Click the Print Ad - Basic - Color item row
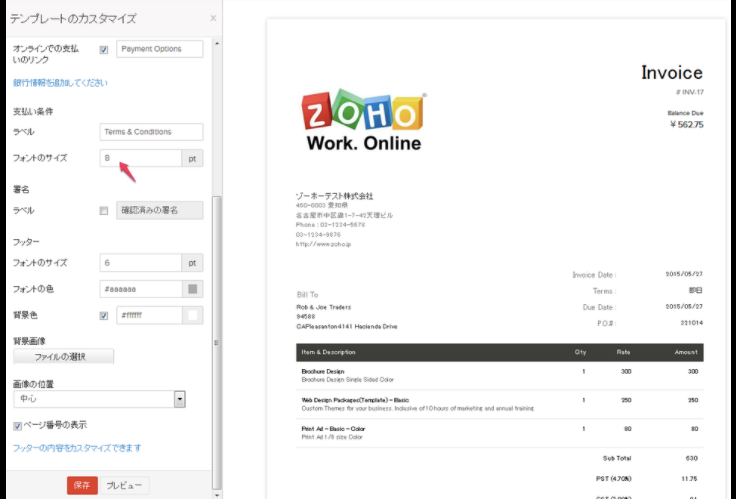This screenshot has height=499, width=736. 499,433
